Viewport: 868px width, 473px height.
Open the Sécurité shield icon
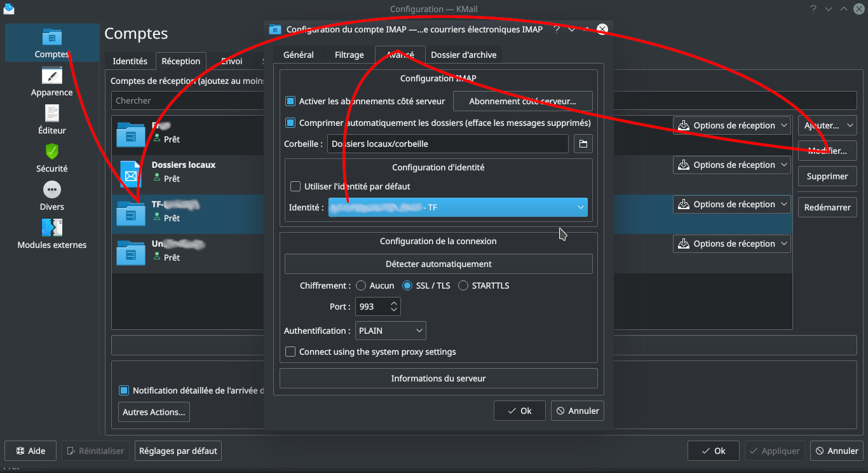click(x=52, y=152)
